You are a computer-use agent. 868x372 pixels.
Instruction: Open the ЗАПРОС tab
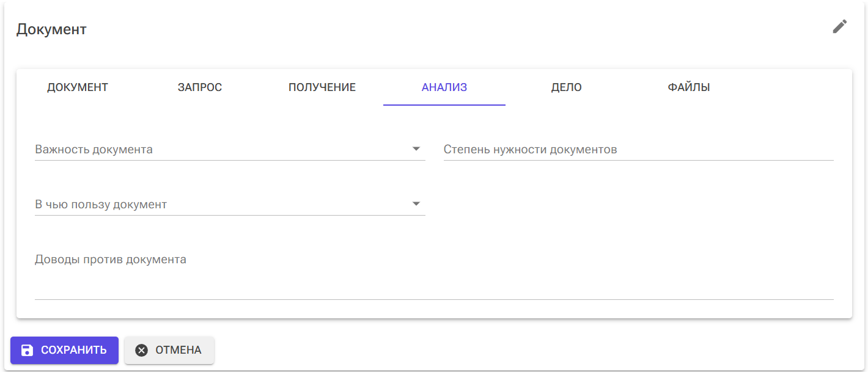[199, 87]
